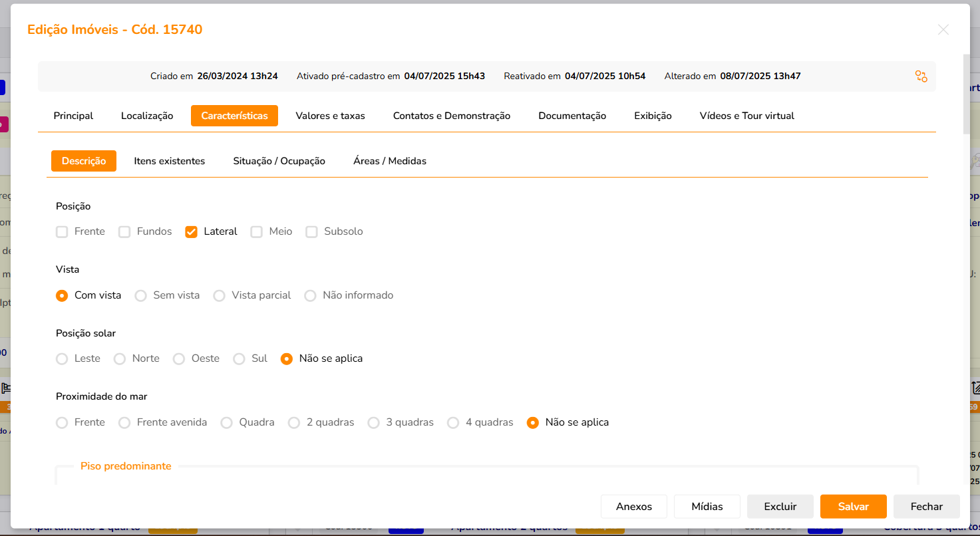Viewport: 980px width, 536px height.
Task: Click the Anexos button
Action: point(633,507)
